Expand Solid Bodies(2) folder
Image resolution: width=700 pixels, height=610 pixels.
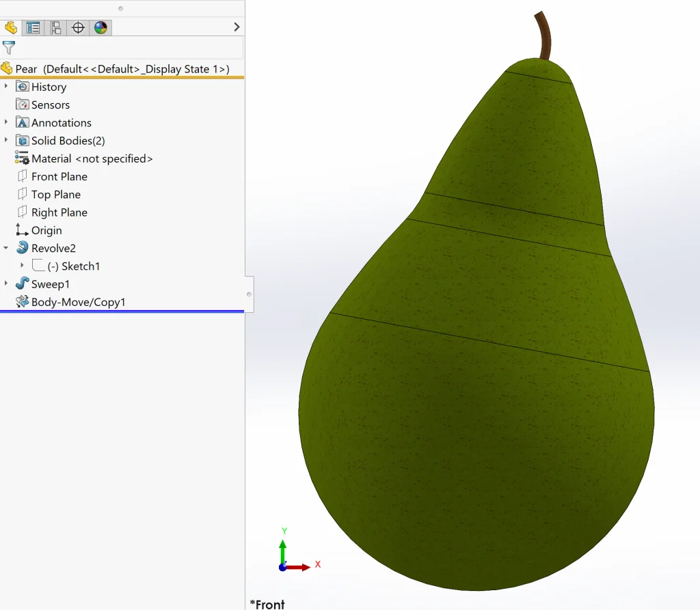[6, 140]
